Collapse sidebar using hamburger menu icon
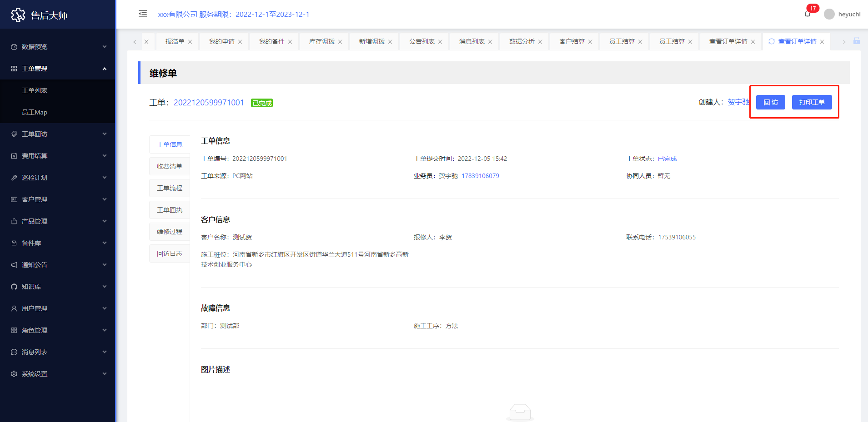 click(143, 14)
